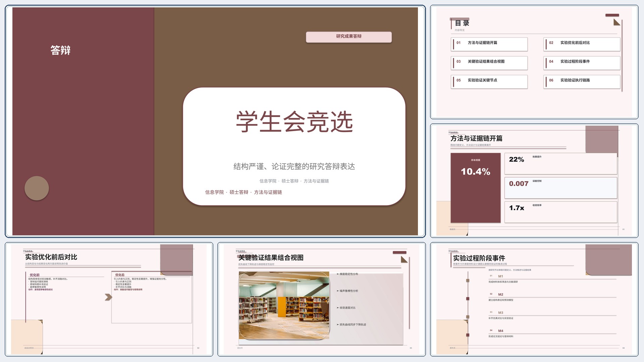Viewport: 644px width, 362px height.
Task: Open the 关键验证结果组合视图 slide thumbnail
Action: (x=321, y=299)
